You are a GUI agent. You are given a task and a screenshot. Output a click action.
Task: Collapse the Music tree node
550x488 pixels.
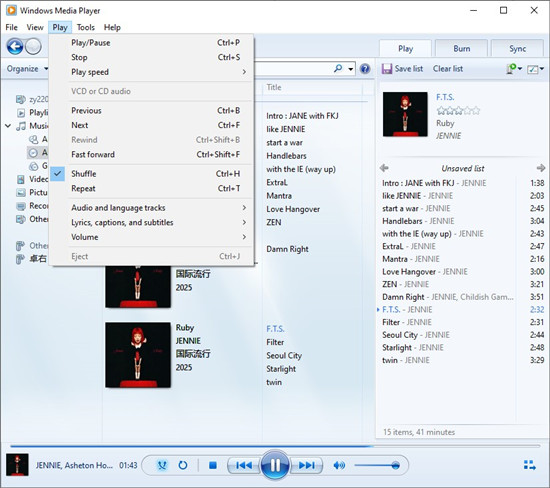8,126
